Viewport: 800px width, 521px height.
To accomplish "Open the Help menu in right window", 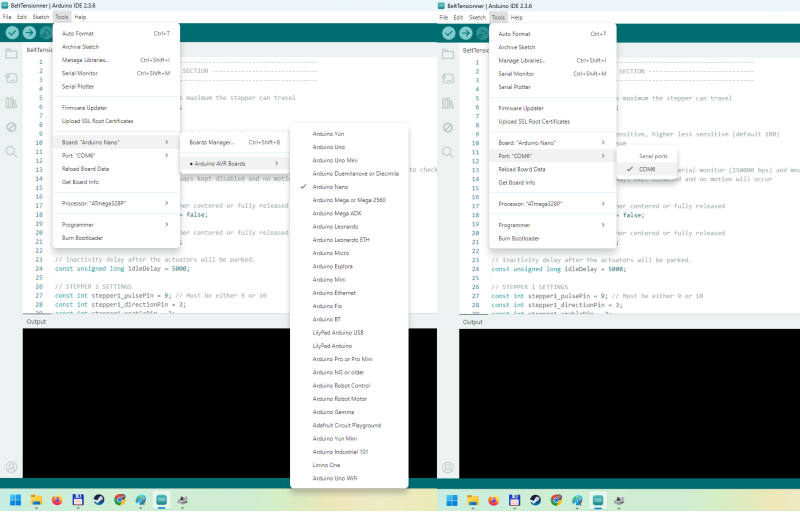I will click(517, 17).
